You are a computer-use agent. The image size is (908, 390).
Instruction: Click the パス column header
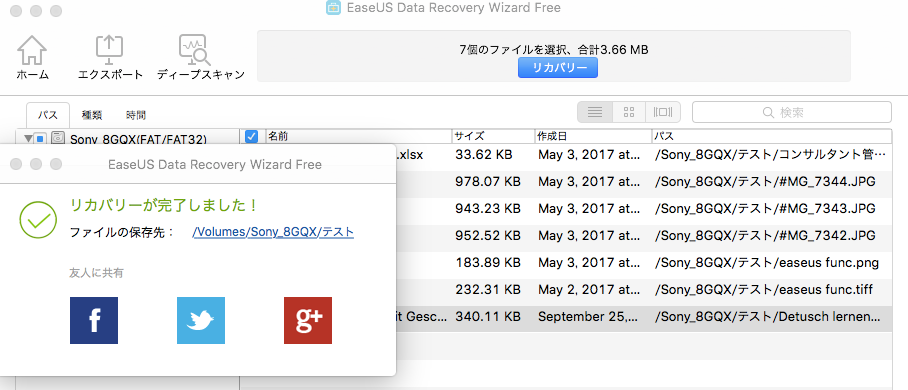772,137
